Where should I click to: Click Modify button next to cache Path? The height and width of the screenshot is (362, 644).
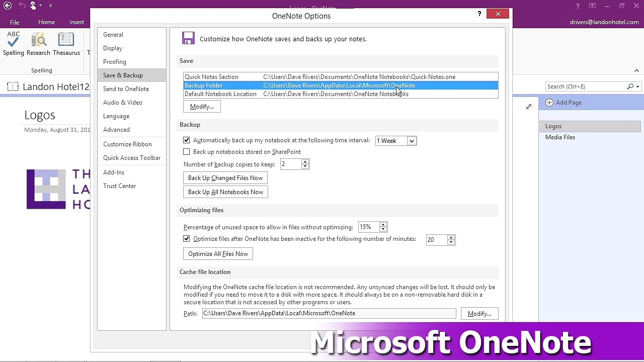(479, 314)
